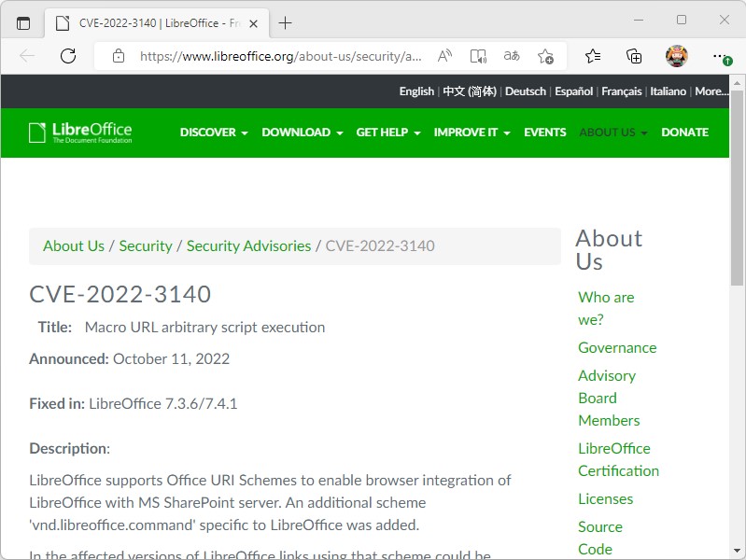
Task: Minimize the browser window
Action: point(639,20)
